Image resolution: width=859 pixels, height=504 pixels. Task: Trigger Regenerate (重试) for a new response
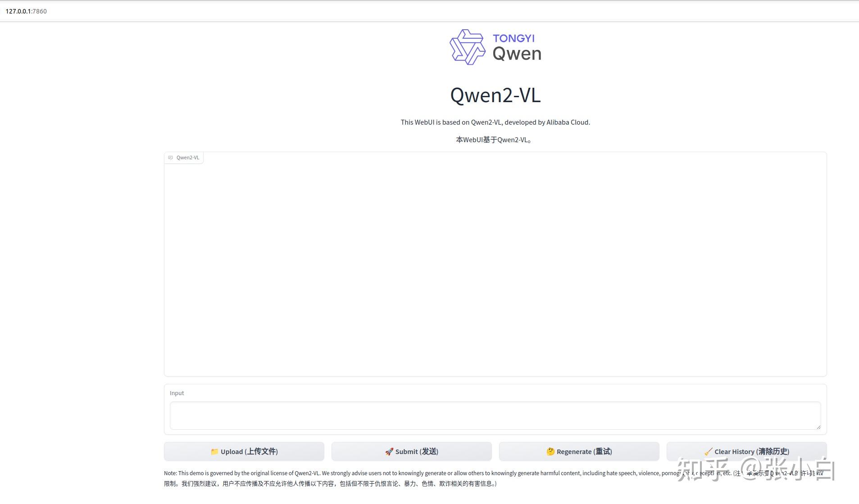tap(579, 451)
